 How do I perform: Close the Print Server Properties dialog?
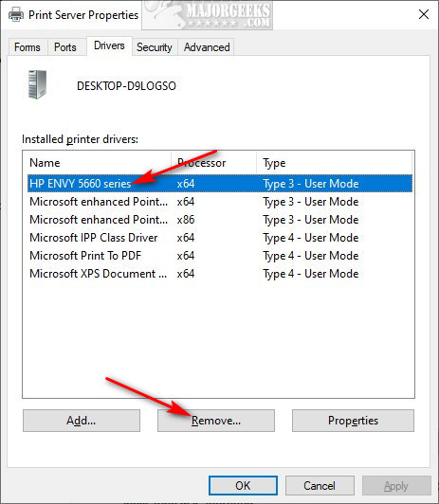[424, 14]
